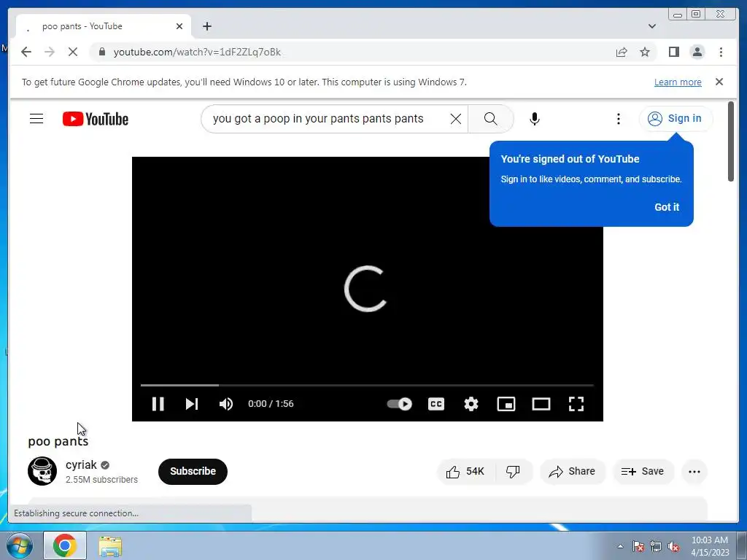747x560 pixels.
Task: Clear the search query with the X icon
Action: click(456, 119)
